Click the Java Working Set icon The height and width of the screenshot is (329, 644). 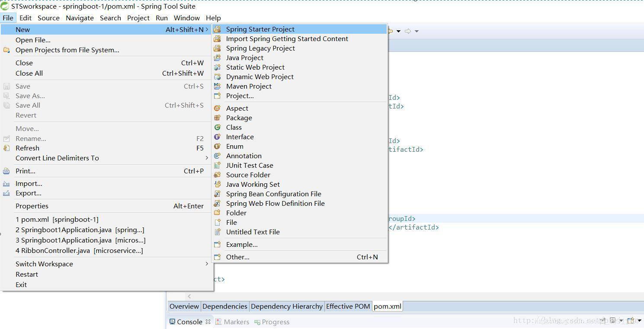tap(217, 185)
